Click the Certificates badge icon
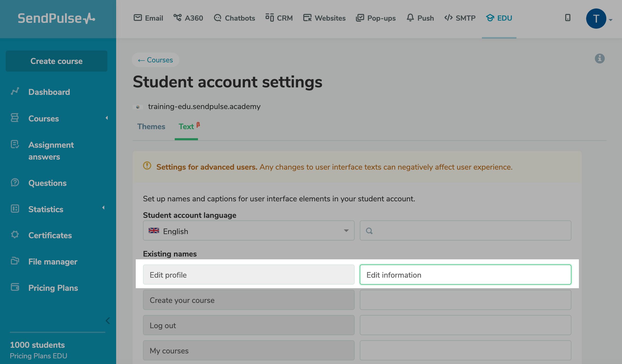This screenshot has height=364, width=622. [x=15, y=235]
